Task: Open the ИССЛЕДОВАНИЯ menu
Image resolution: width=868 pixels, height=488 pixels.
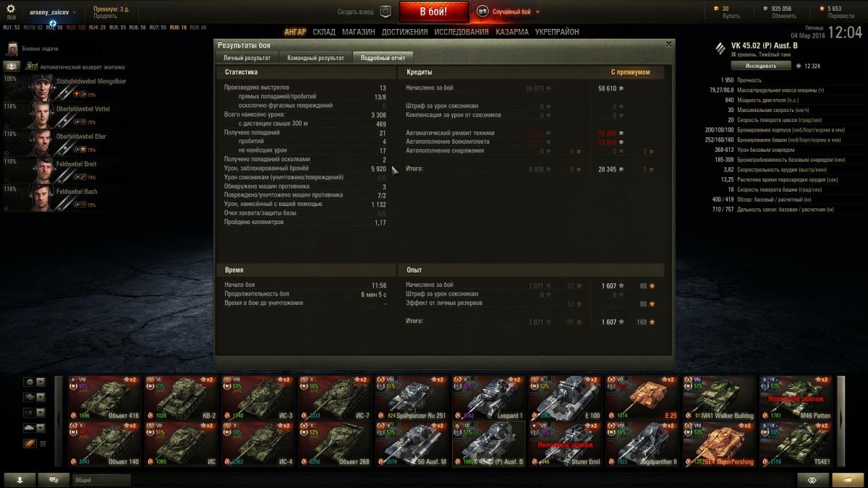Action: 461,32
